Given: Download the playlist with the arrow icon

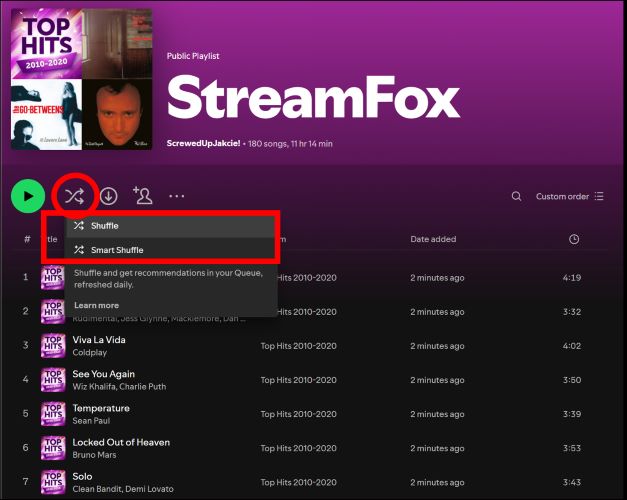Looking at the screenshot, I should [108, 196].
